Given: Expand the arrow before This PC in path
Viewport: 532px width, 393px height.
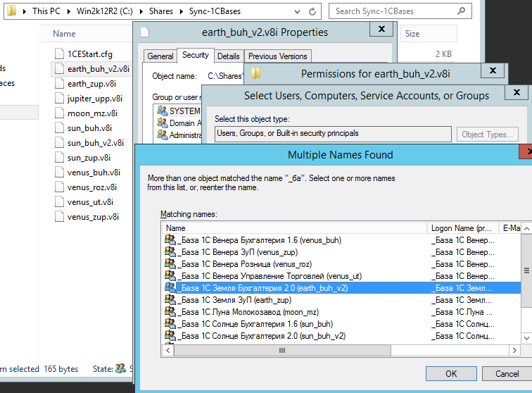Looking at the screenshot, I should click(x=25, y=11).
